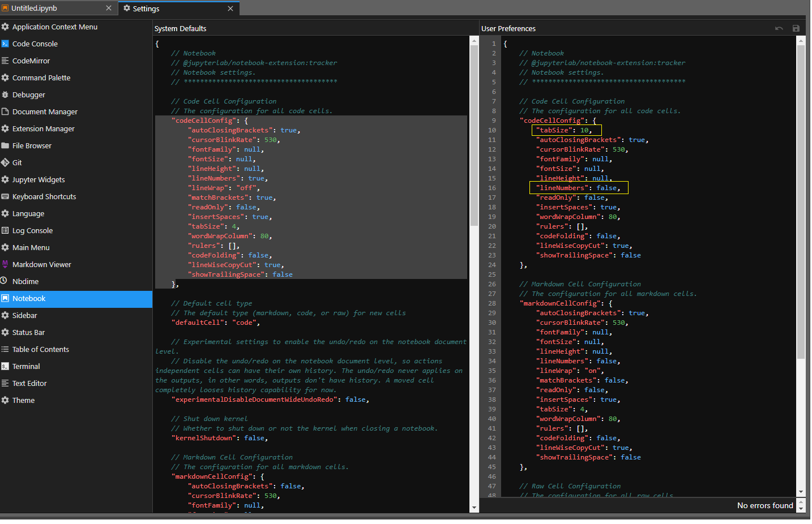This screenshot has height=524, width=812.
Task: Select the Markdown Viewer icon
Action: coord(6,264)
